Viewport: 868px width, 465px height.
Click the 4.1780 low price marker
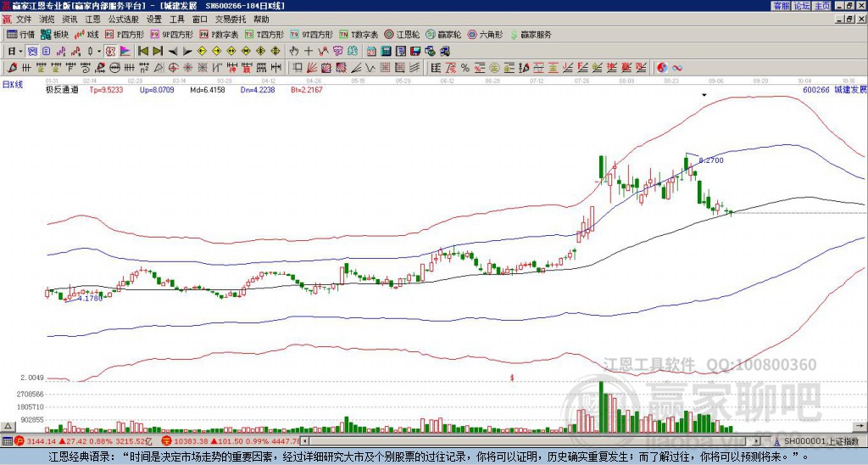pos(90,298)
